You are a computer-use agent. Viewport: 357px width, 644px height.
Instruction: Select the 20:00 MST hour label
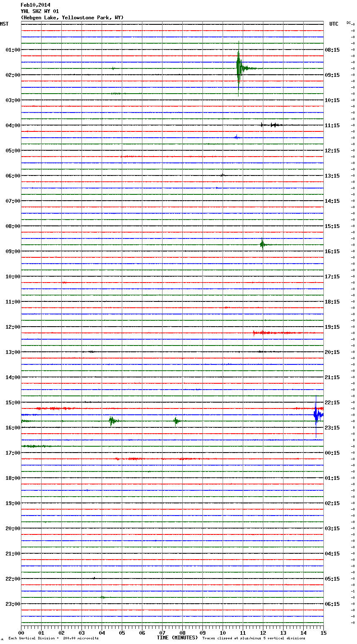(x=13, y=529)
